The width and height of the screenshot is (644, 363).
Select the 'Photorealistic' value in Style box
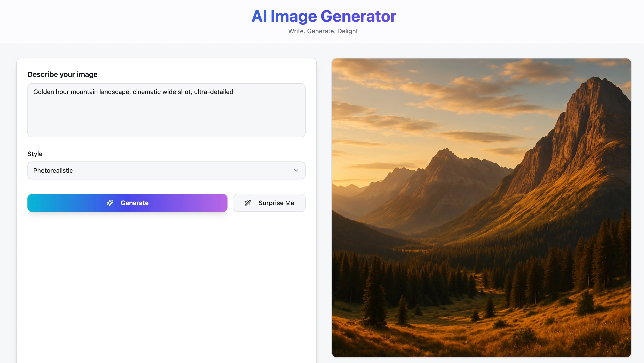(53, 171)
